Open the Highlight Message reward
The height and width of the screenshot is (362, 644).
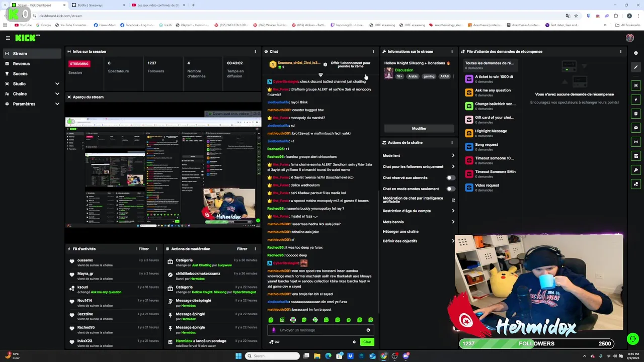pyautogui.click(x=490, y=133)
